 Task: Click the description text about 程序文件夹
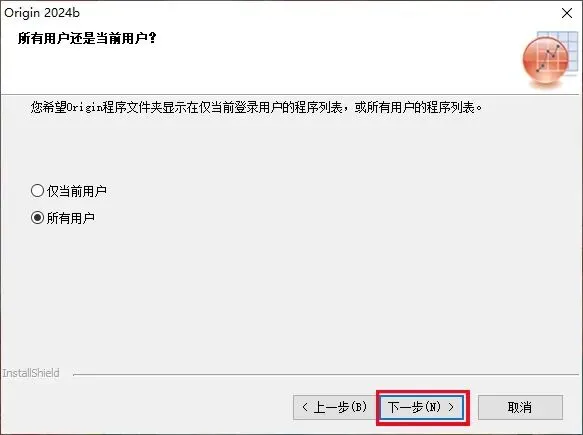pyautogui.click(x=256, y=107)
